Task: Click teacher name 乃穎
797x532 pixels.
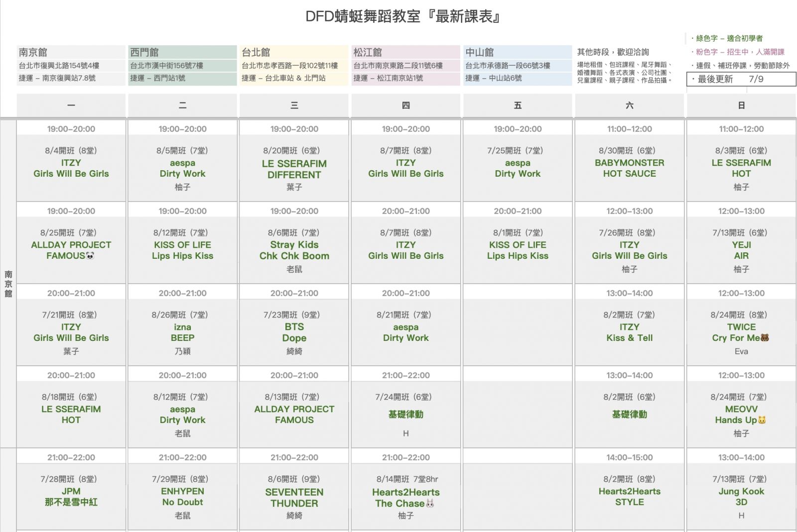Action: click(x=183, y=351)
